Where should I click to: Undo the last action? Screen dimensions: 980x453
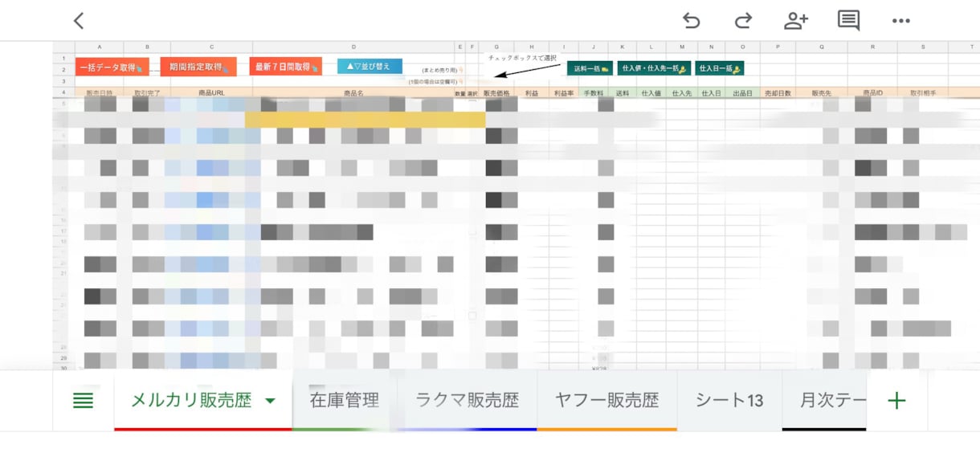point(691,21)
